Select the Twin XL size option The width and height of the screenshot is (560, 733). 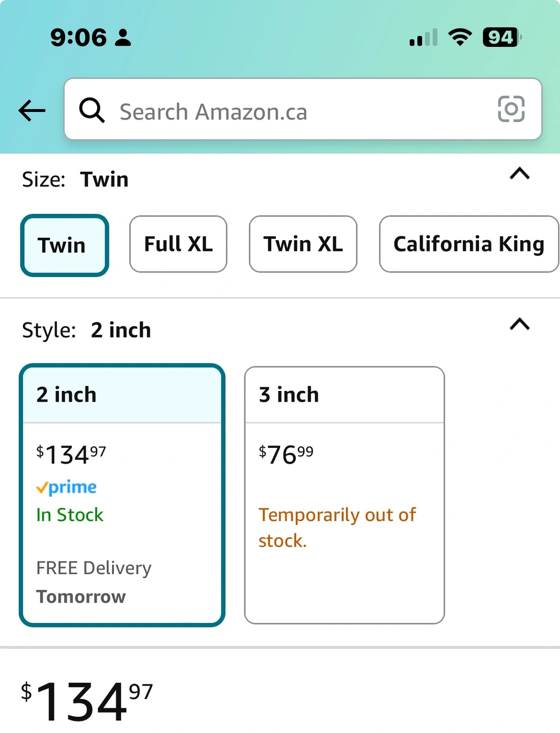click(x=303, y=244)
